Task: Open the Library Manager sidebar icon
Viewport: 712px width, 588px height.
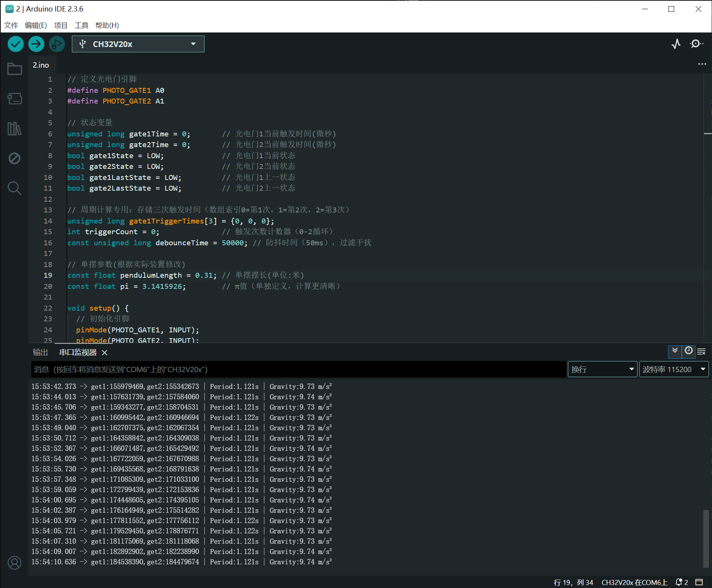Action: tap(15, 128)
